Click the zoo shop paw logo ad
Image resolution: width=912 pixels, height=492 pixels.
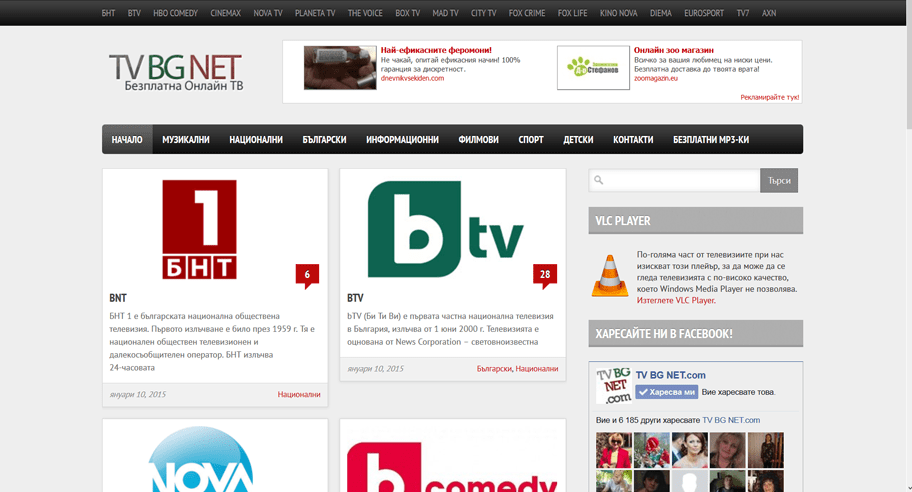coord(593,68)
